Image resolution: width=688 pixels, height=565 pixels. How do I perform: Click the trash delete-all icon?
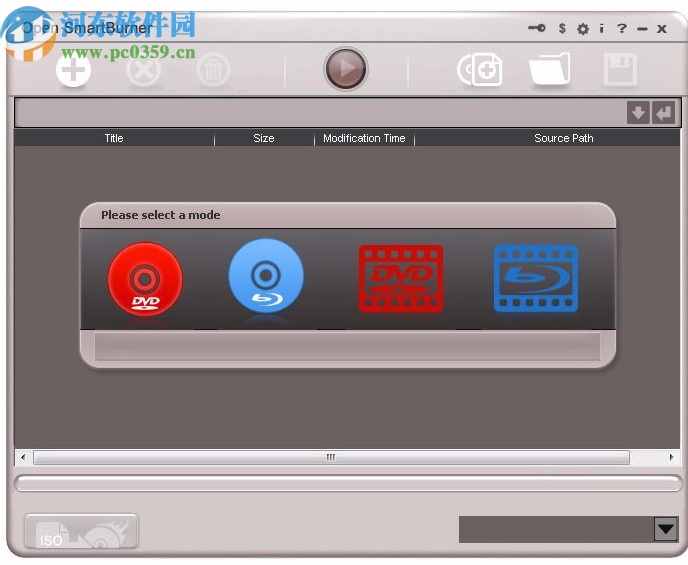[x=213, y=70]
